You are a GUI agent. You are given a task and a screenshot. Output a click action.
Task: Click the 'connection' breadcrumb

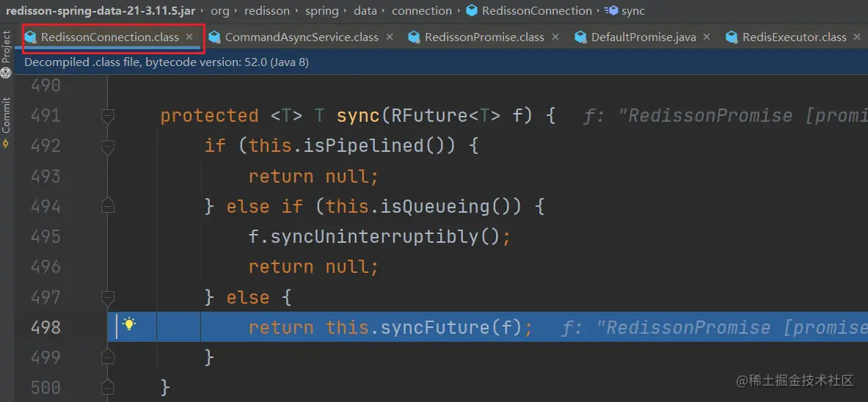(x=421, y=10)
